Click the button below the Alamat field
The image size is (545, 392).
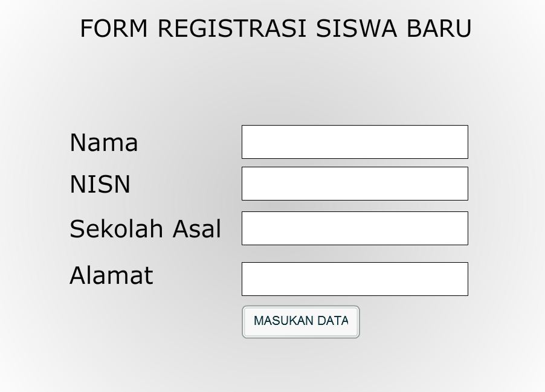301,321
